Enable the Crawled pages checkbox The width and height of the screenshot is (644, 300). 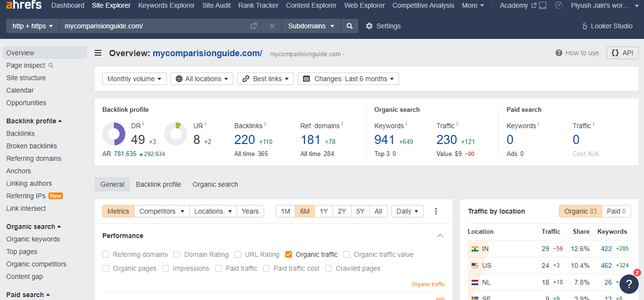tap(328, 268)
